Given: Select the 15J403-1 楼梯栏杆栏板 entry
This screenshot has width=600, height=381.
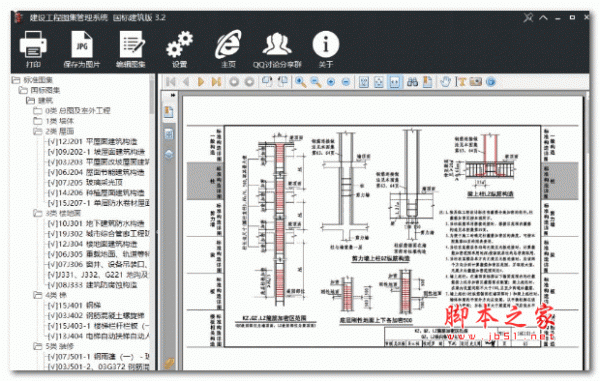Looking at the screenshot, I should point(98,326).
